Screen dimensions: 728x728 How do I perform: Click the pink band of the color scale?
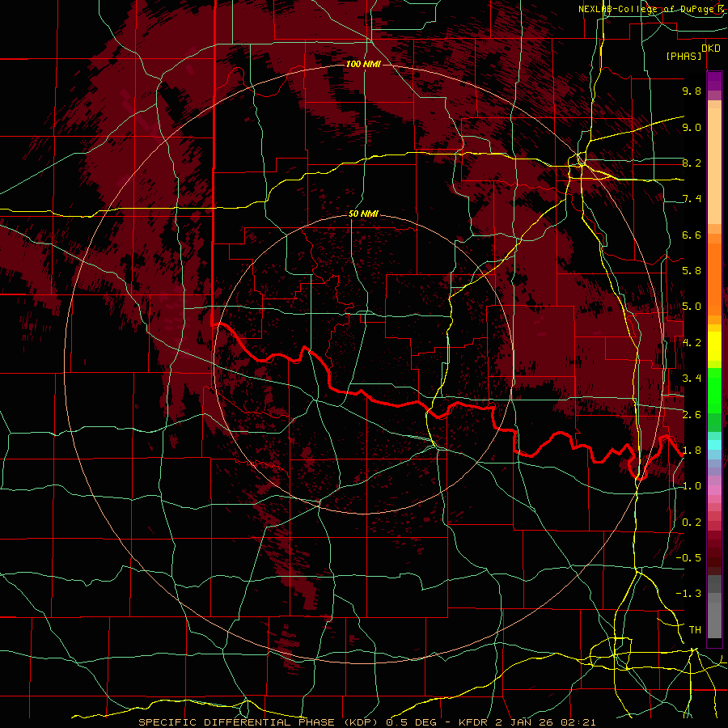714,490
